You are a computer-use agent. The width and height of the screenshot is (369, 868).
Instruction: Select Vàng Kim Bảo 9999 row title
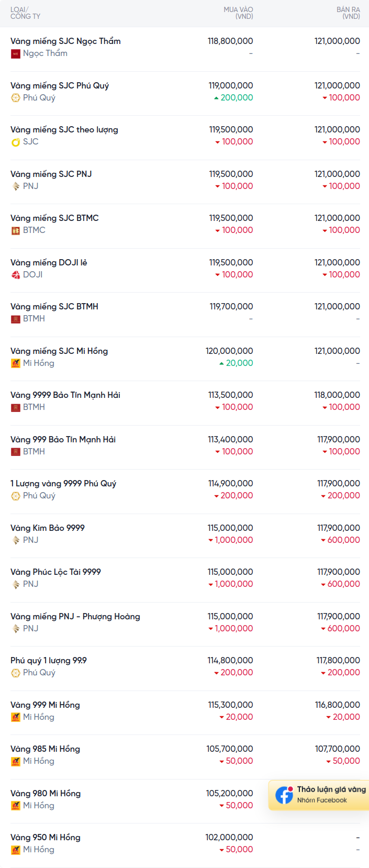[x=48, y=528]
